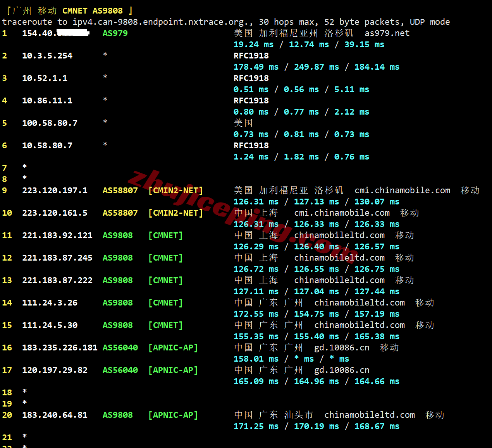The image size is (492, 448).
Task: Select as979.net in hop 1
Action: (387, 33)
